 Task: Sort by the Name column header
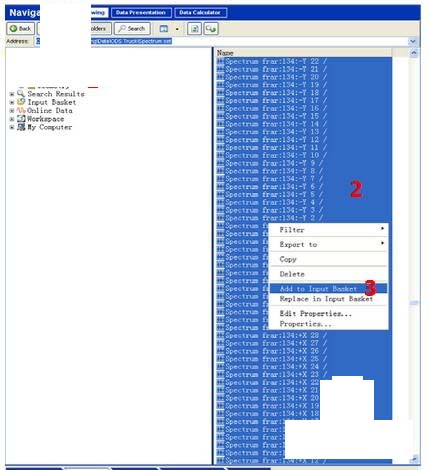pos(304,53)
